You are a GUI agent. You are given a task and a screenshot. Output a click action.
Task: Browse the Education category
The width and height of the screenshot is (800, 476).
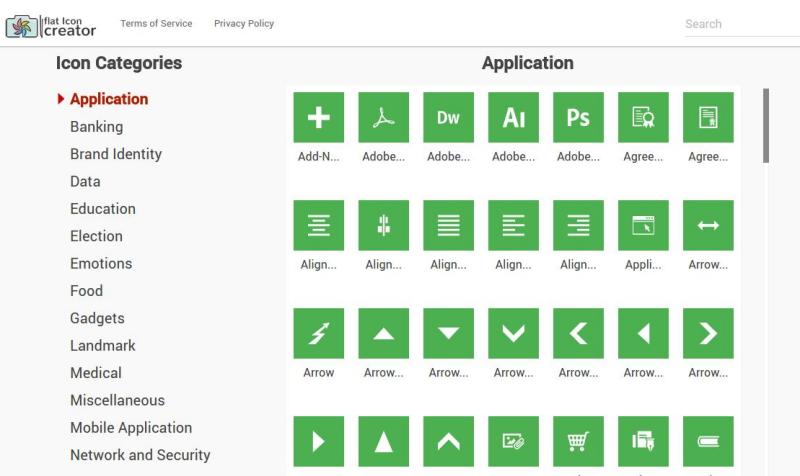(x=103, y=209)
